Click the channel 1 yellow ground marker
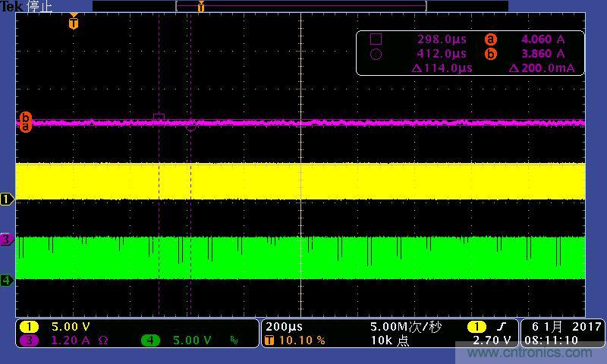This screenshot has width=607, height=364. coord(7,199)
